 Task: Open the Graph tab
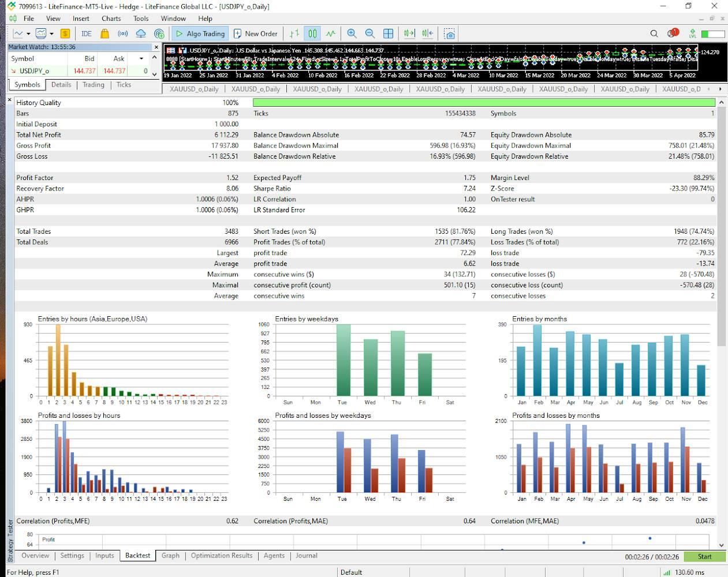pos(170,556)
